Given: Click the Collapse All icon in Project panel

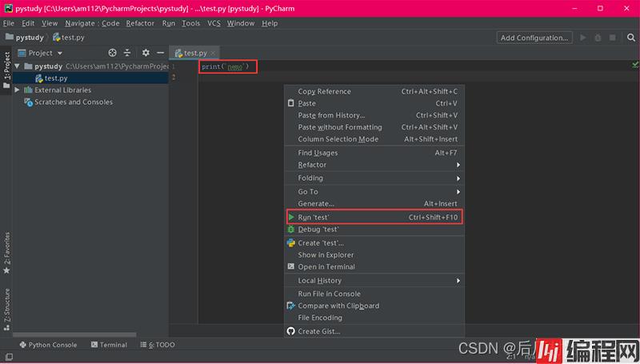Looking at the screenshot, I should [x=126, y=53].
